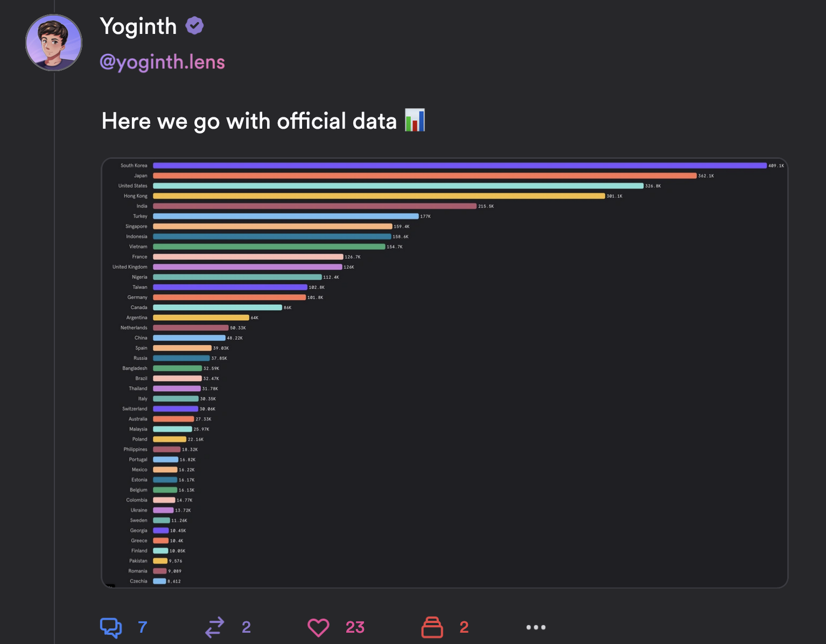Click the red collect icon
826x644 pixels.
(432, 627)
